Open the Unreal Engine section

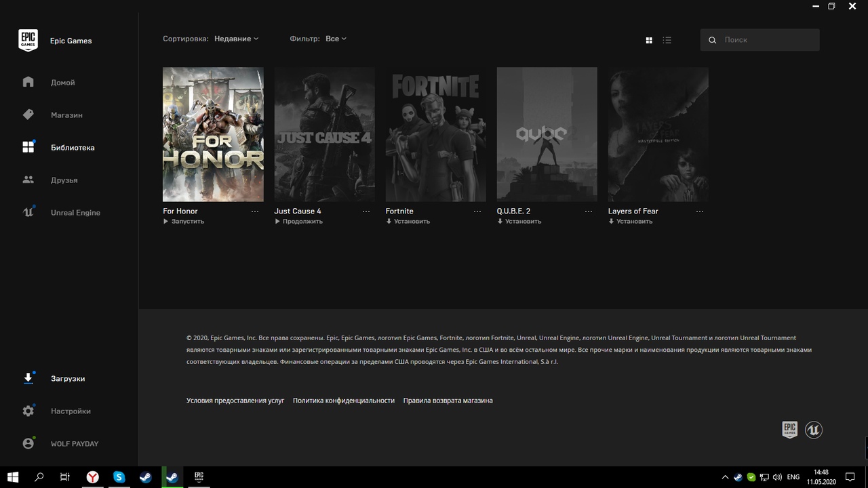pyautogui.click(x=75, y=213)
